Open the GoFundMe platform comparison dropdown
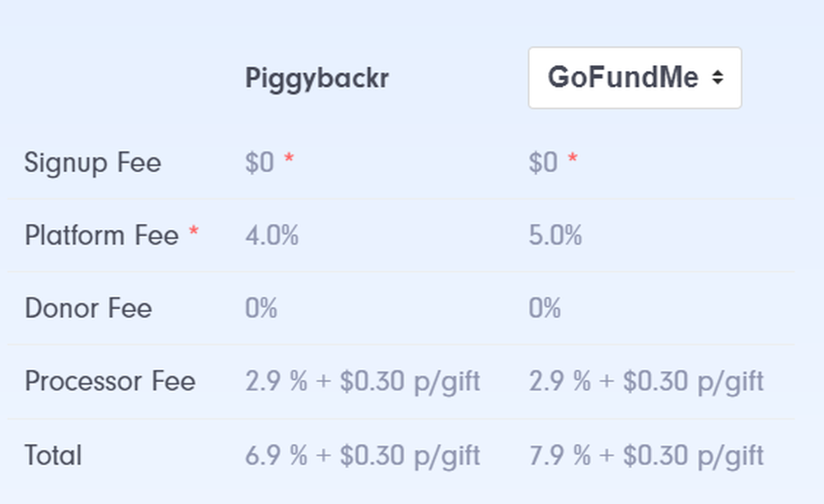 pos(634,77)
